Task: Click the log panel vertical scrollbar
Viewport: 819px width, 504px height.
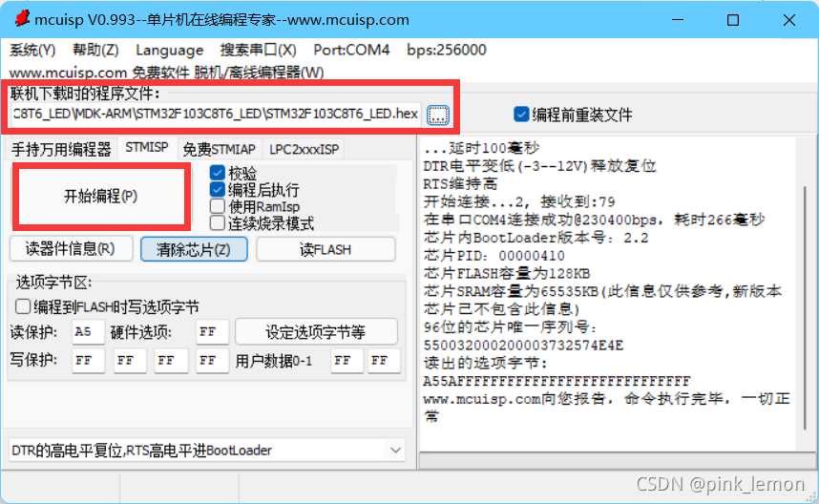Action: pyautogui.click(x=805, y=308)
